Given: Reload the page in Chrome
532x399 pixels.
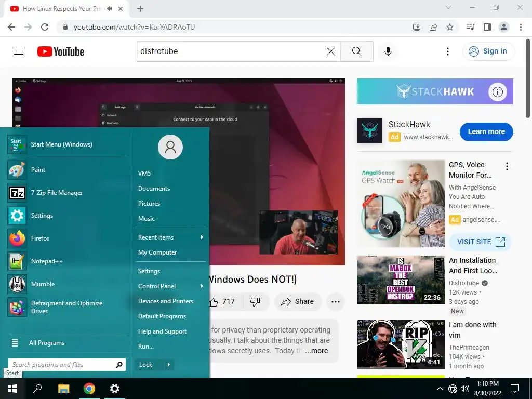Looking at the screenshot, I should click(x=45, y=27).
